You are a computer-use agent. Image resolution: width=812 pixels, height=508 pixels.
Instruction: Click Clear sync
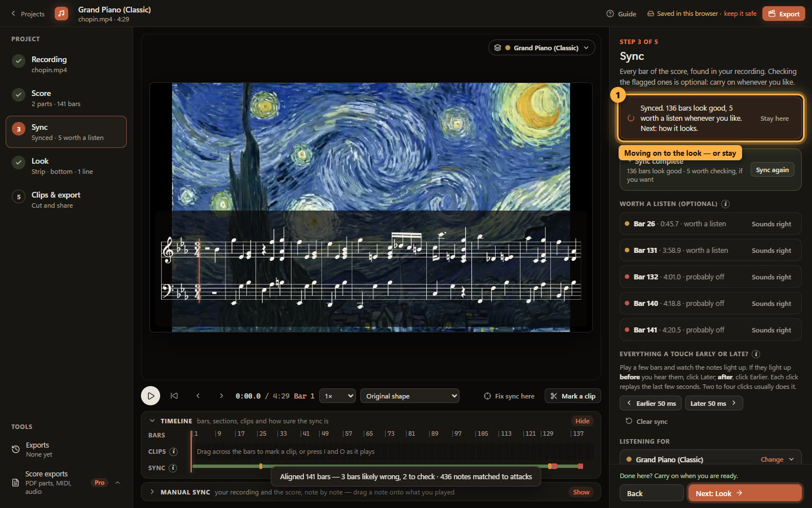[x=646, y=422]
